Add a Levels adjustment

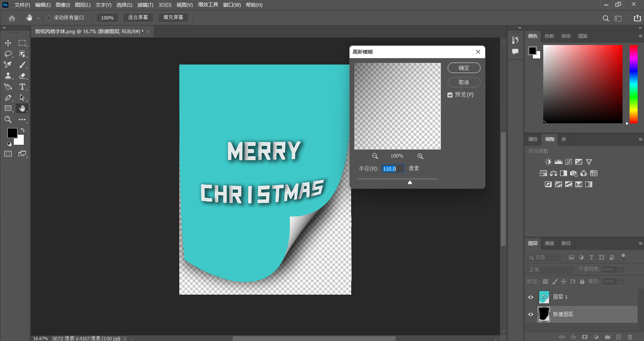pyautogui.click(x=558, y=162)
